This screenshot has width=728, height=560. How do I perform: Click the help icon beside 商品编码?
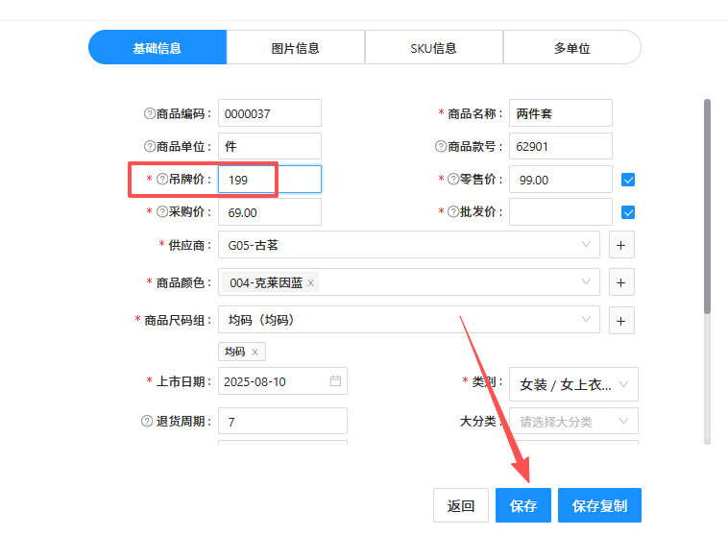tap(150, 113)
